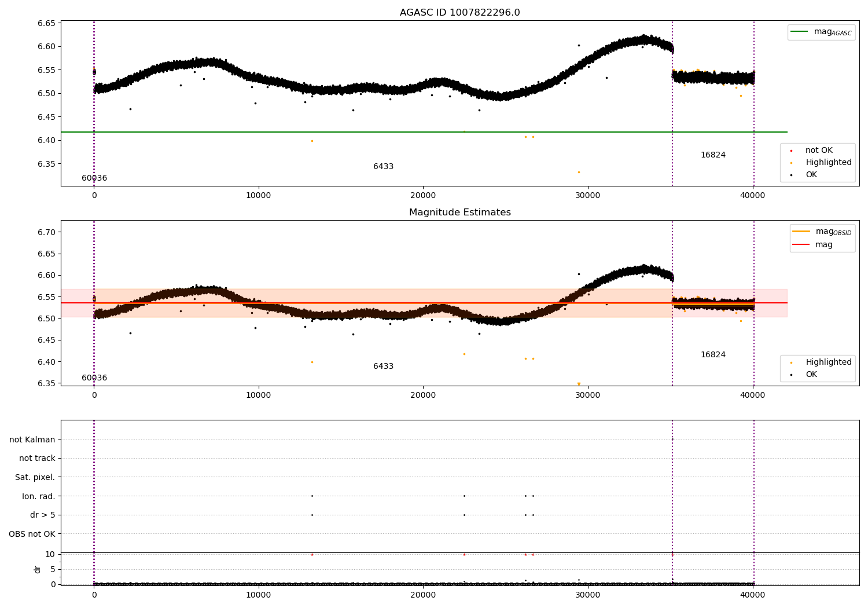868x608 pixels.
Task: Select 'not OK' legend entry in top panel
Action: click(x=819, y=151)
